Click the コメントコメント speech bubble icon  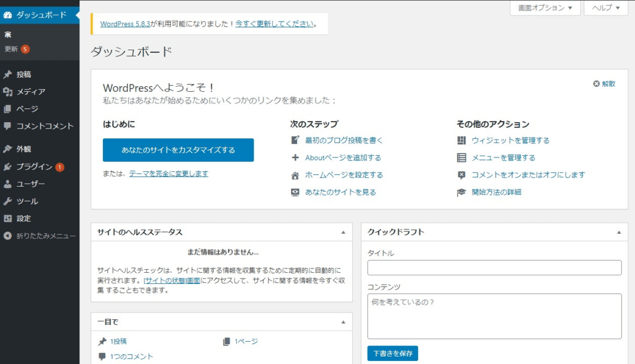(7, 126)
